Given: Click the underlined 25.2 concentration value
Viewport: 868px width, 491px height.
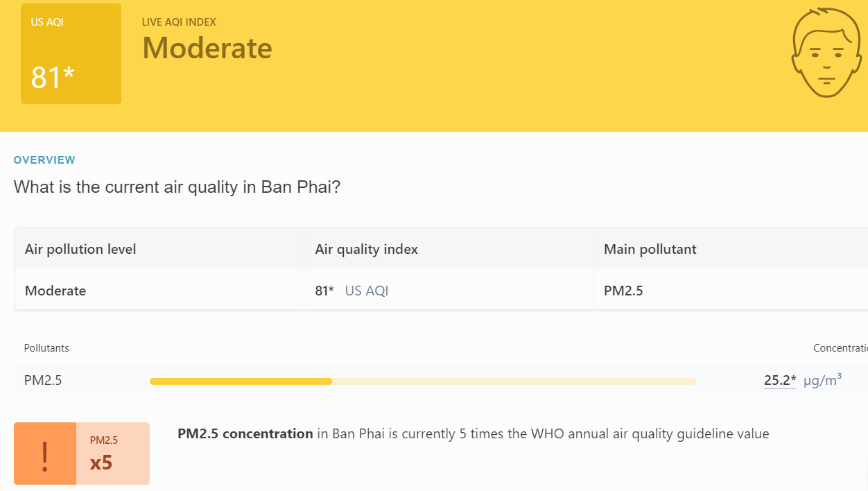Looking at the screenshot, I should tap(780, 380).
